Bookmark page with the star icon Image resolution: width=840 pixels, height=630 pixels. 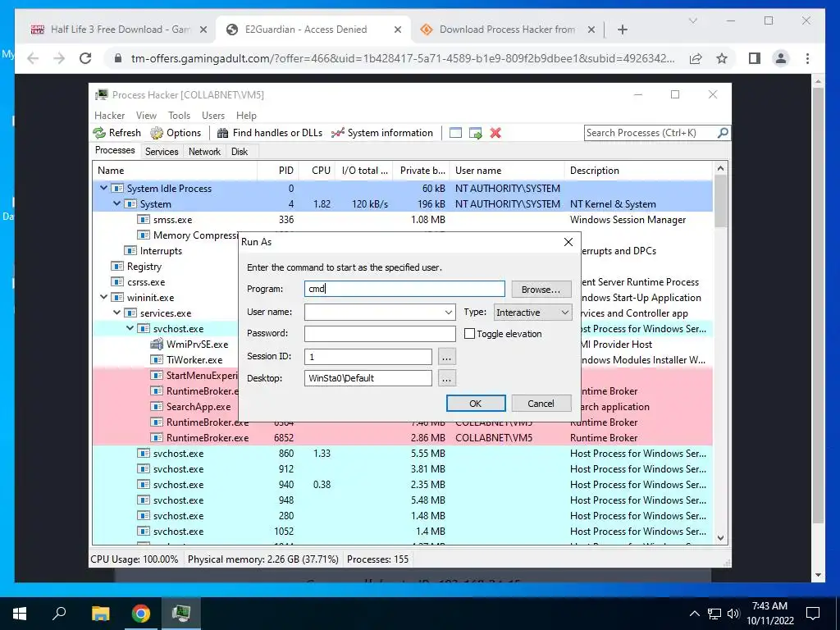coord(722,58)
